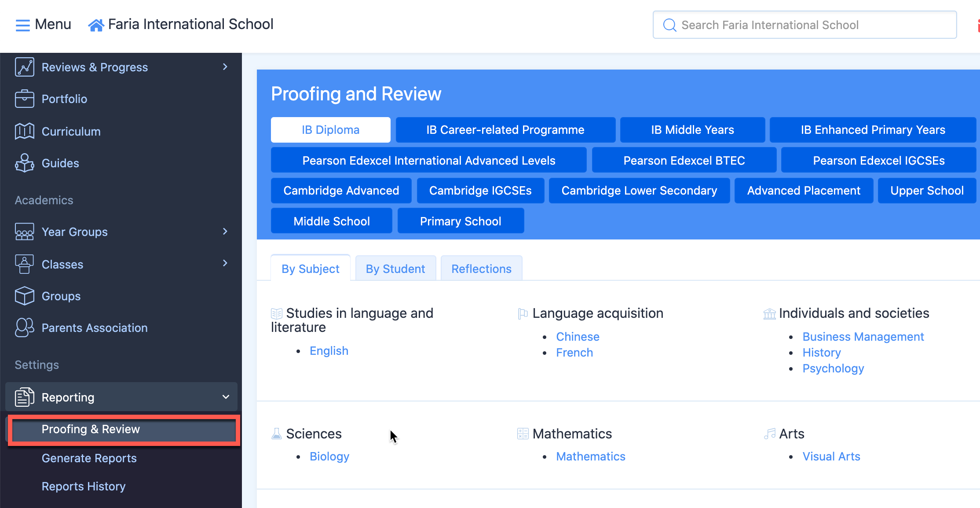The image size is (980, 508).
Task: Open the Chinese subject link
Action: point(578,337)
